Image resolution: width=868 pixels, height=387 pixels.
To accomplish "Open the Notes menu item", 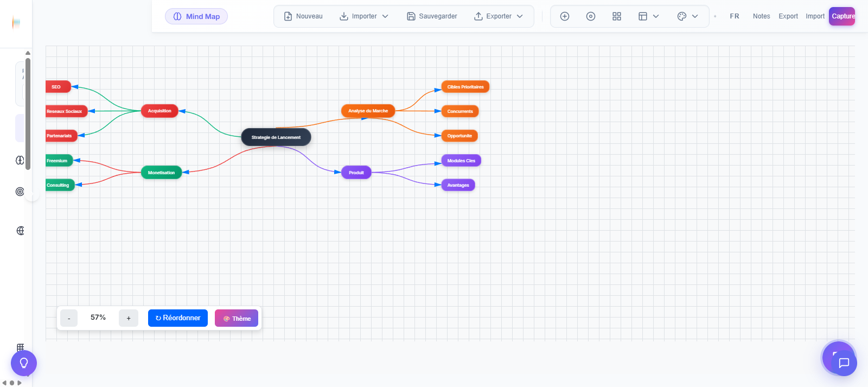I will click(x=761, y=16).
